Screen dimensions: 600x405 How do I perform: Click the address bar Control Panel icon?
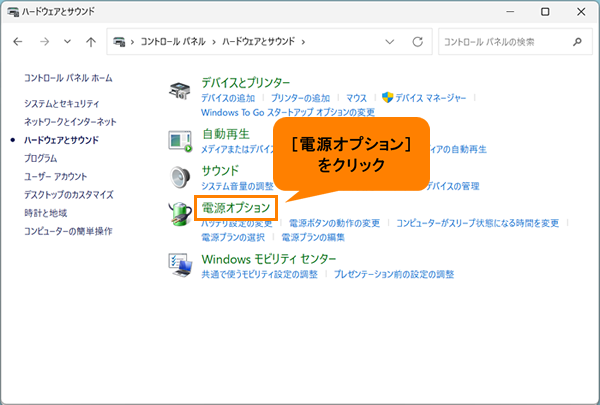pyautogui.click(x=119, y=41)
